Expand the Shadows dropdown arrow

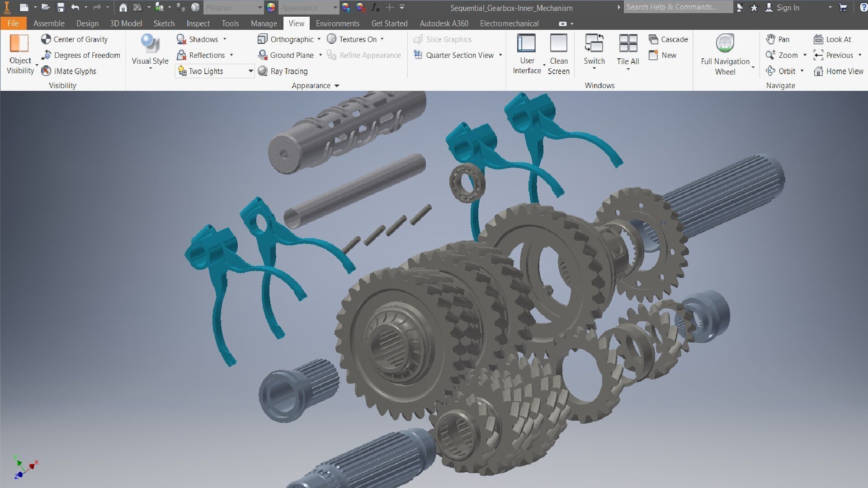(x=225, y=39)
